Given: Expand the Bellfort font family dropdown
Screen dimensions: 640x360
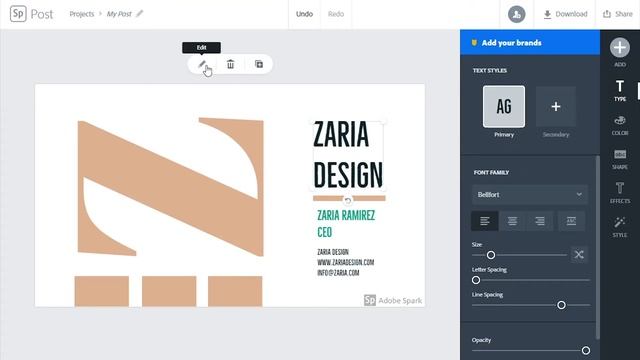Looking at the screenshot, I should (x=530, y=195).
